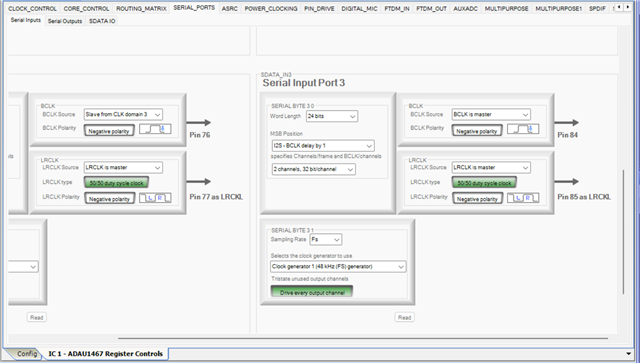Viewport: 640px width, 363px height.
Task: Click Pin 77 LRCLK polarity L/R icon
Action: (x=155, y=198)
